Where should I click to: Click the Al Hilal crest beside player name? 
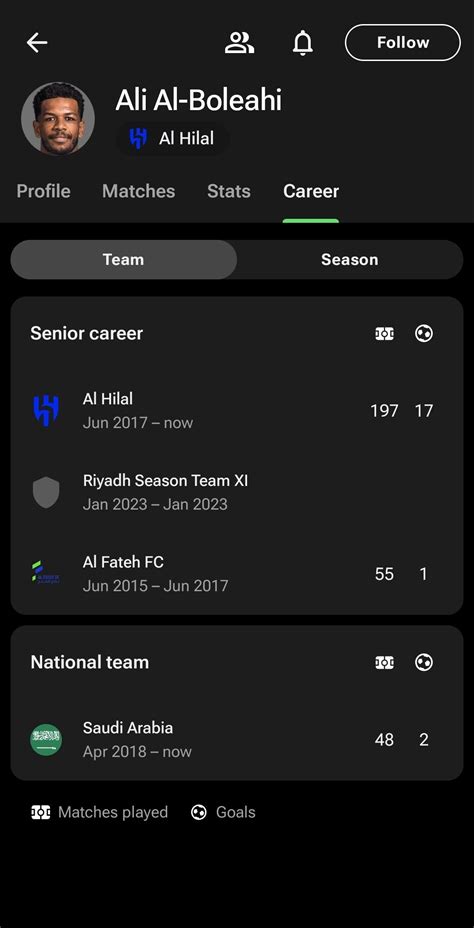(138, 139)
